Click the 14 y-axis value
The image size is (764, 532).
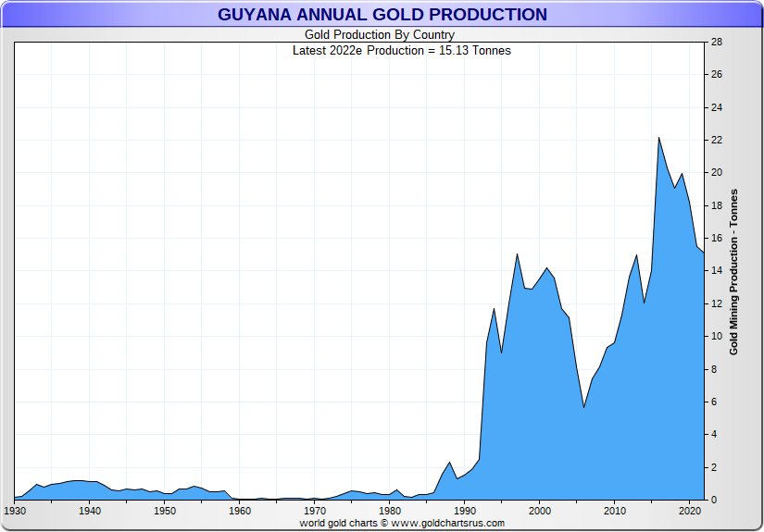[717, 270]
